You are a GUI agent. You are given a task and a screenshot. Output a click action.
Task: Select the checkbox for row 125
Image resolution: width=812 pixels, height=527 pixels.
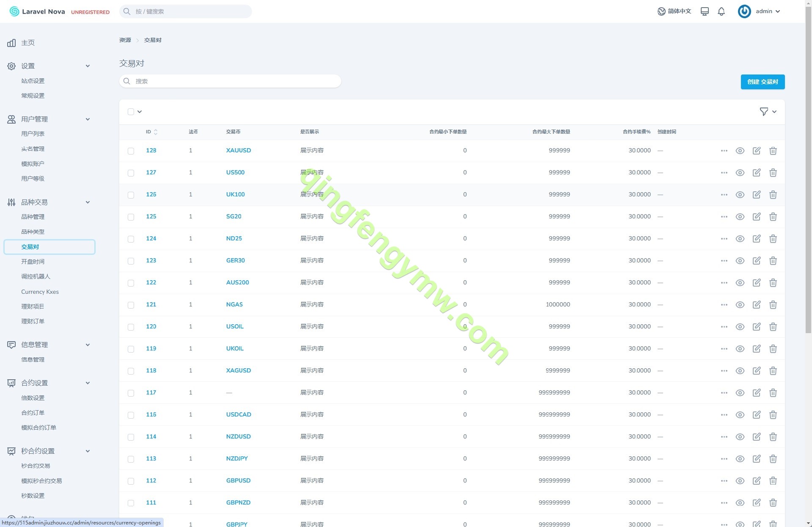[131, 217]
